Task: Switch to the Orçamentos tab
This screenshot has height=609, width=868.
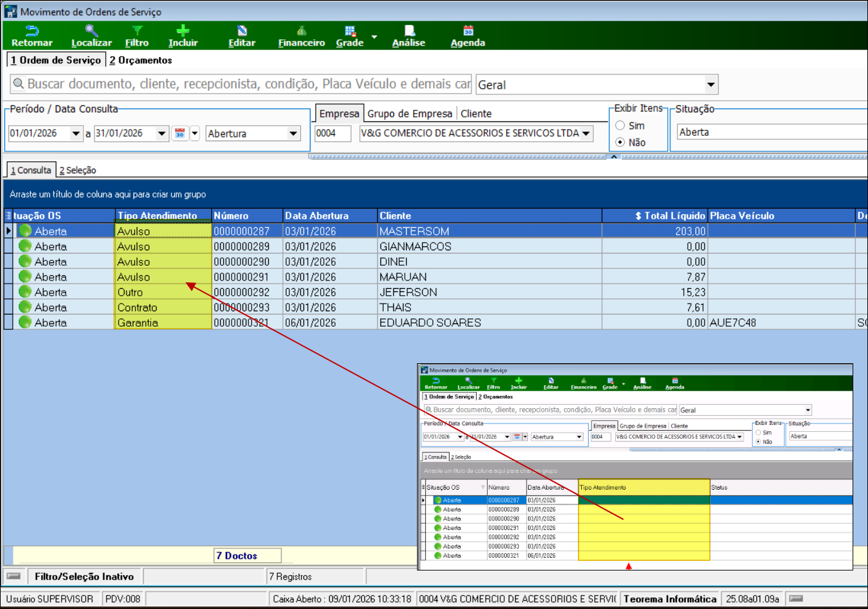Action: point(140,60)
